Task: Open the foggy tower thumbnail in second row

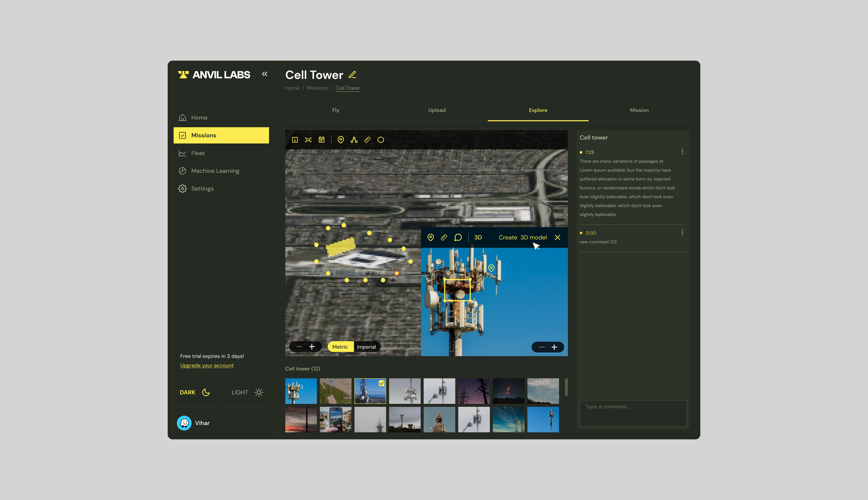Action: click(x=370, y=420)
